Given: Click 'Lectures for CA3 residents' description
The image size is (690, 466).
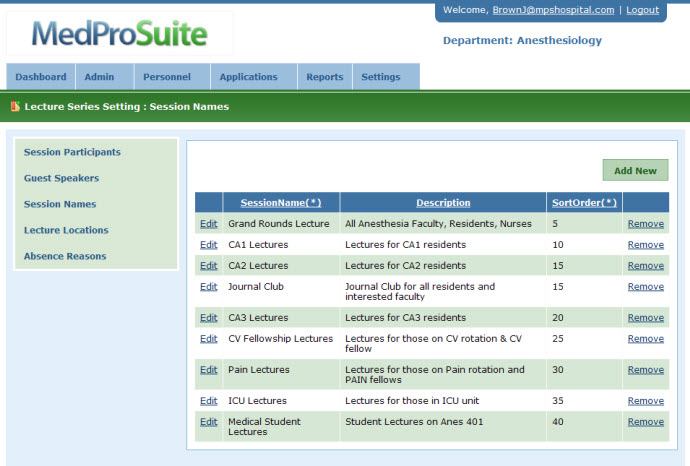Looking at the screenshot, I should (x=405, y=318).
